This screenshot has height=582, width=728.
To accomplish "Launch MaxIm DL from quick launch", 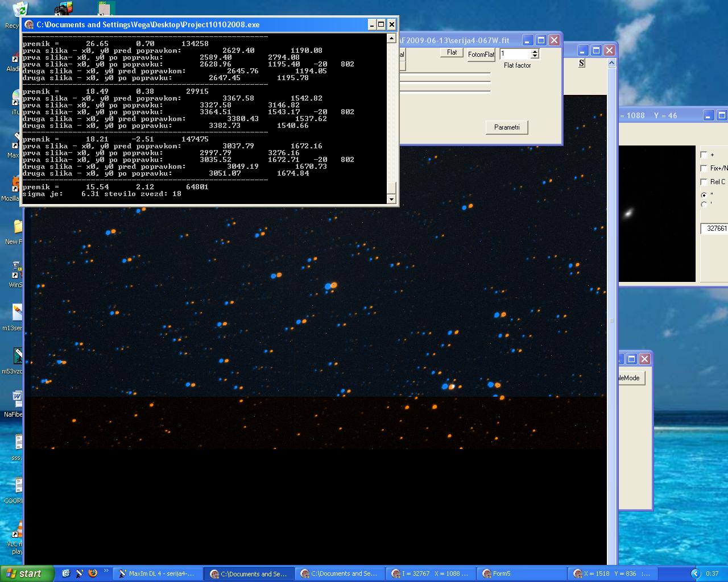I will 79,573.
